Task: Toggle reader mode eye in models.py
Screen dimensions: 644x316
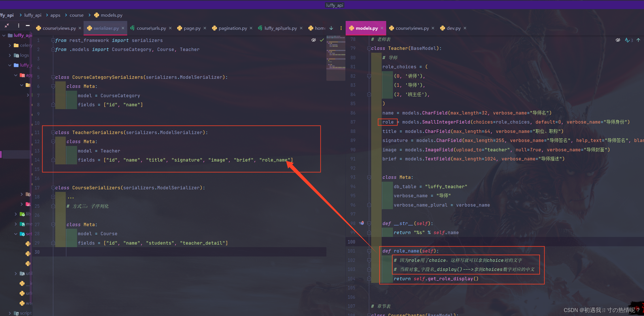Action: (618, 40)
